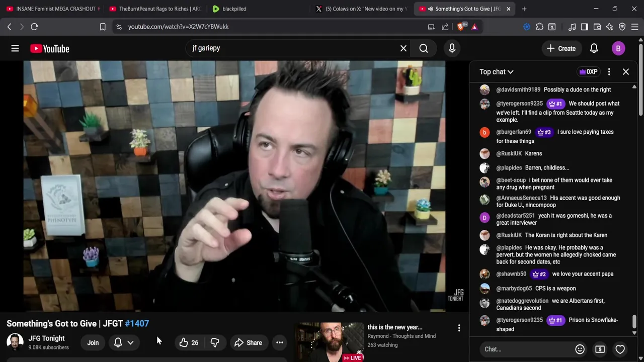Start voice search with the microphone
Viewport: 644px width, 362px height.
click(452, 48)
